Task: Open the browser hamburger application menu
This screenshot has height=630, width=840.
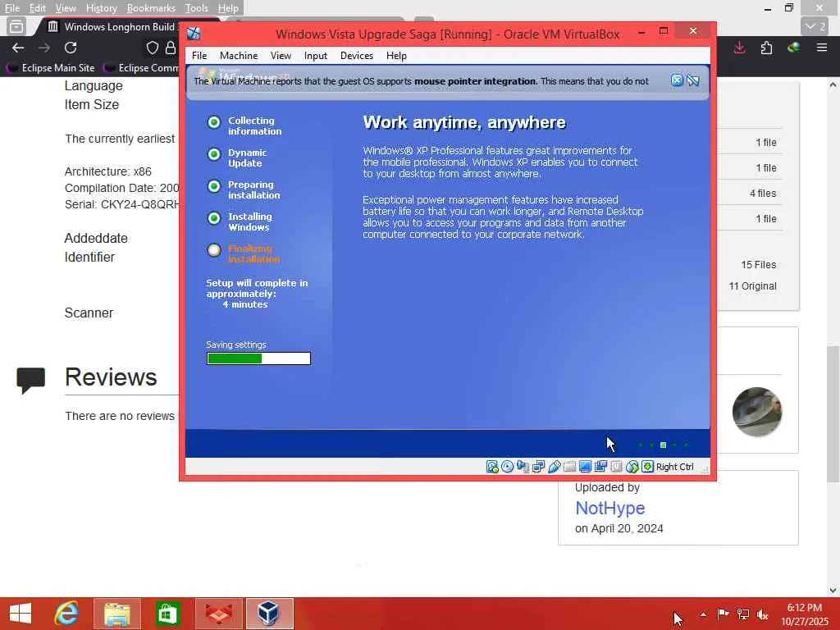Action: point(821,48)
